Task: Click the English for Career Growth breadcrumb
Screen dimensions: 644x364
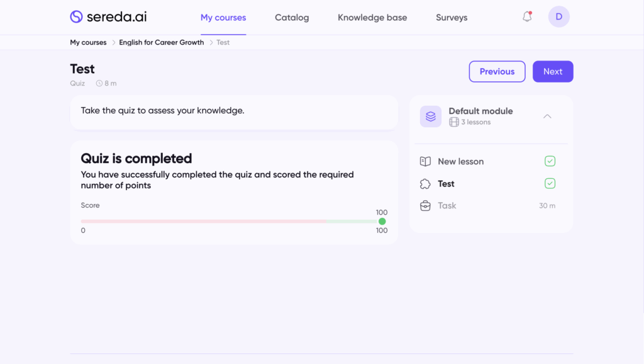Action: point(162,43)
